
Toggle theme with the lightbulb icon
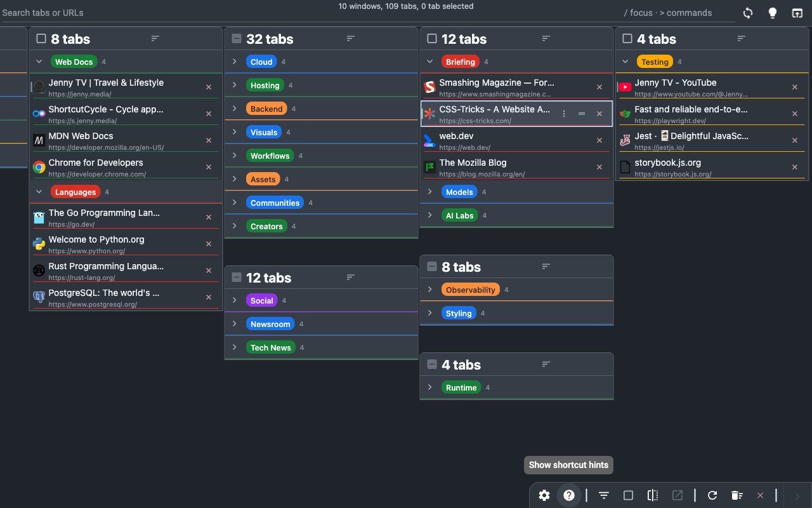click(x=772, y=13)
